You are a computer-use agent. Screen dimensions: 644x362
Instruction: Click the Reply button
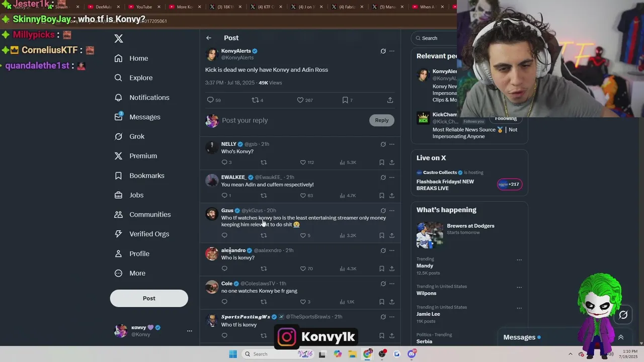382,120
